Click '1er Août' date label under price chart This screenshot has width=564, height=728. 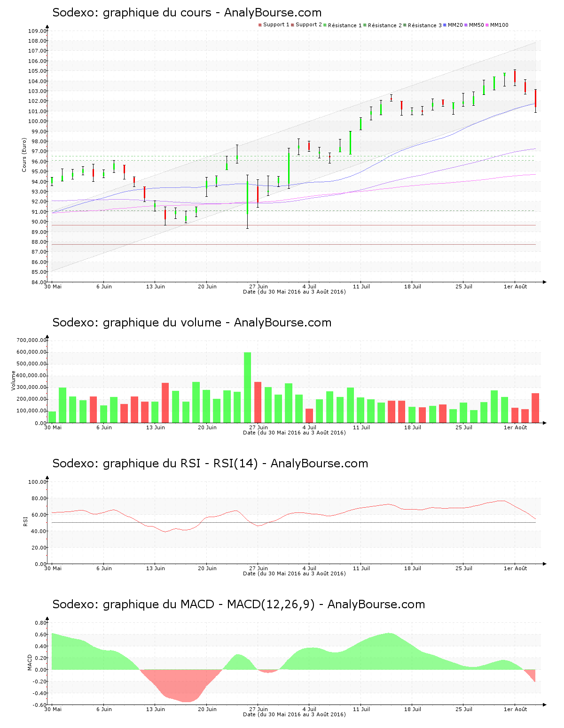point(516,287)
